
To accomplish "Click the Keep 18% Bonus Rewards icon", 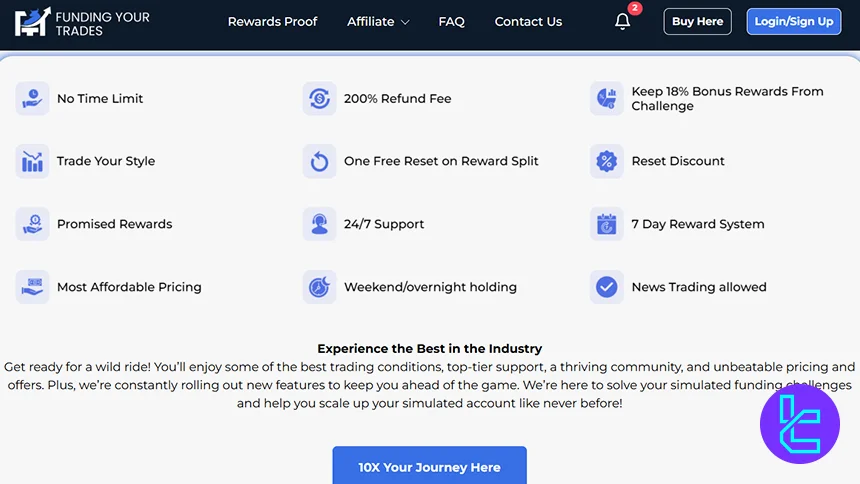I will 607,99.
